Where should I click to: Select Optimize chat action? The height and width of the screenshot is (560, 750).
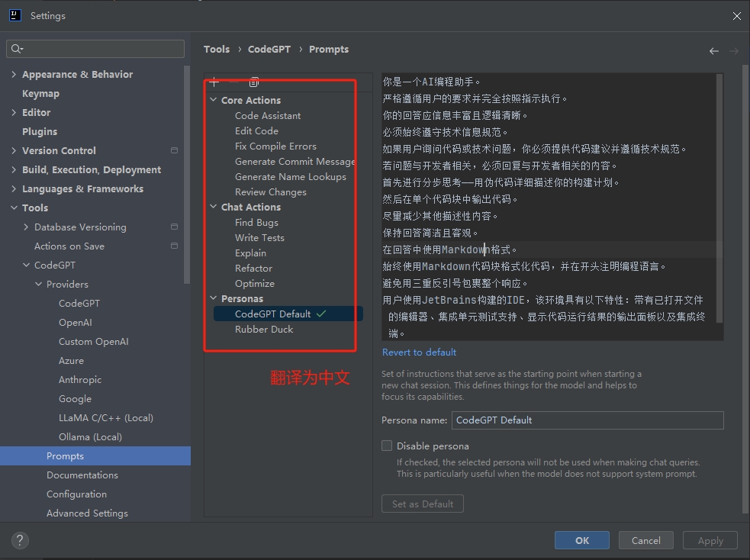pos(255,284)
